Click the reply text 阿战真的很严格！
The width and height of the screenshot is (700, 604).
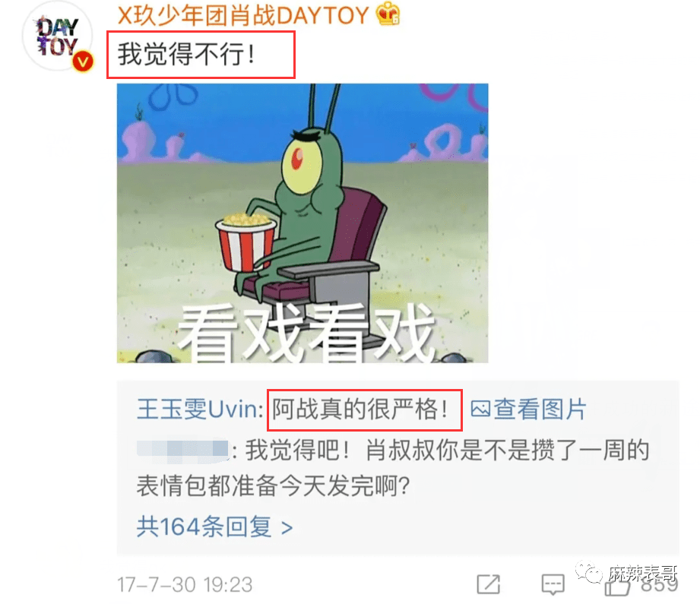tap(361, 409)
